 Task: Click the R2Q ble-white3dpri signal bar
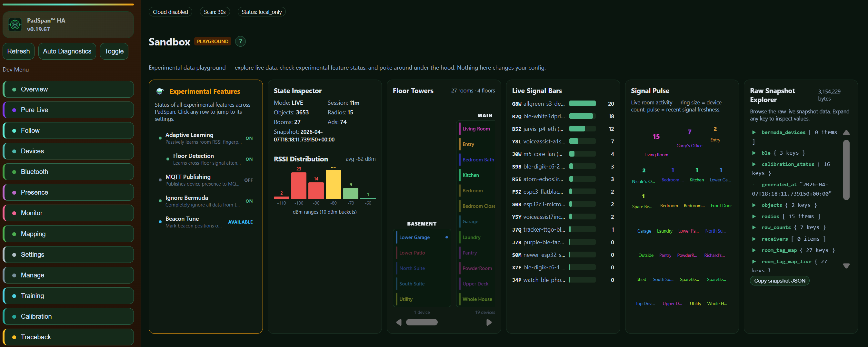tap(582, 116)
